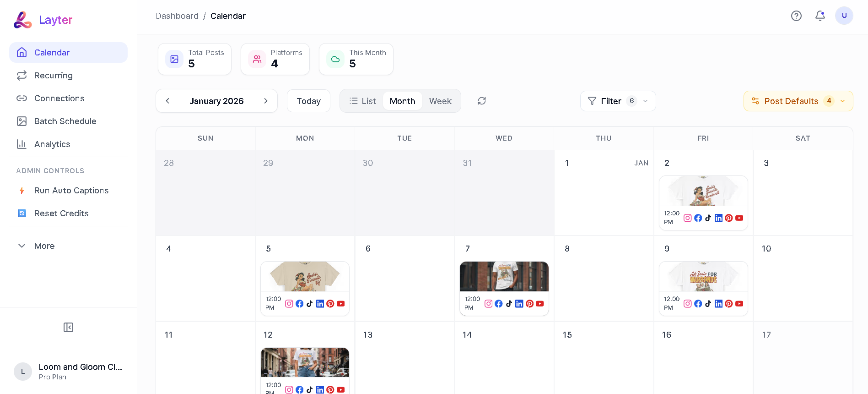This screenshot has width=868, height=394.
Task: Open the help question-mark icon
Action: [x=796, y=16]
